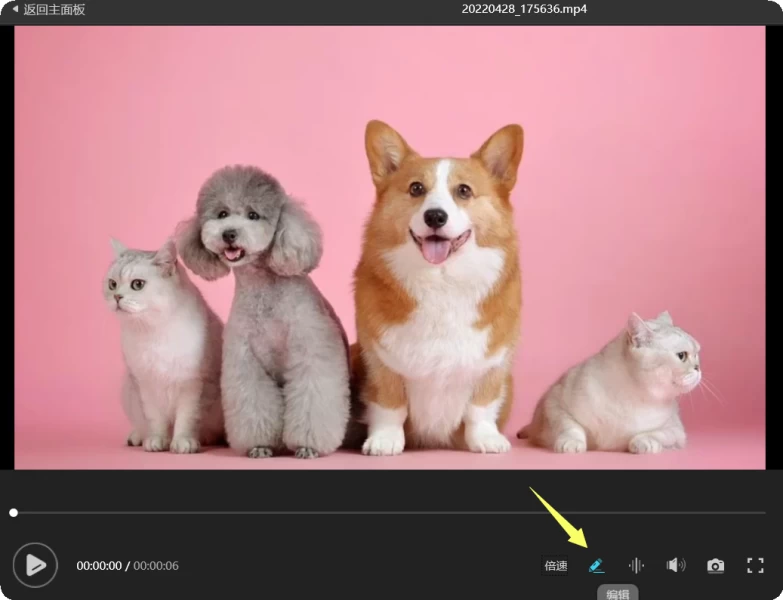Image resolution: width=783 pixels, height=600 pixels.
Task: Click the middle of the progress bar
Action: (390, 513)
